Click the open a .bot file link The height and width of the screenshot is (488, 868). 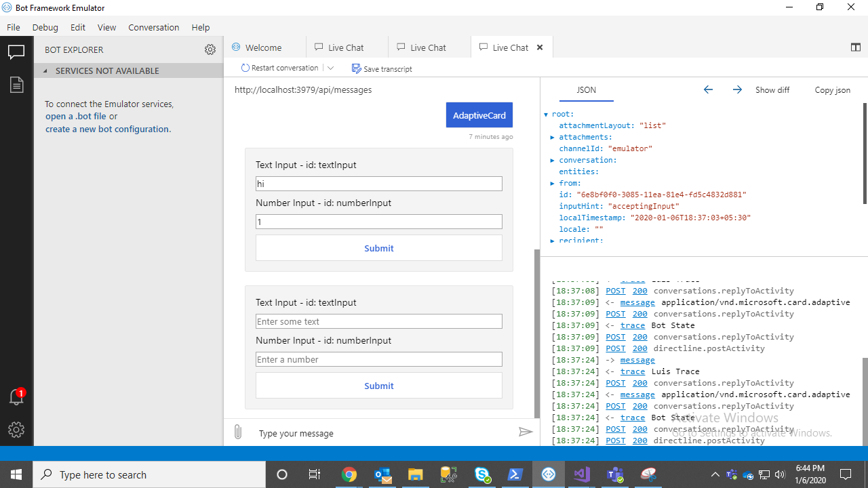(x=76, y=117)
